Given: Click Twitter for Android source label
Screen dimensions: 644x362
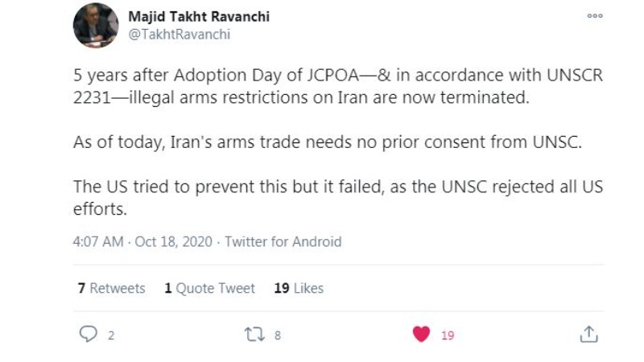Looking at the screenshot, I should tap(283, 241).
